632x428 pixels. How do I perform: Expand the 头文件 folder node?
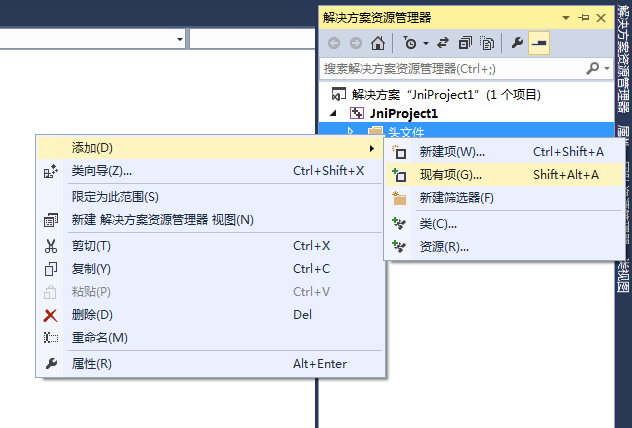[350, 131]
